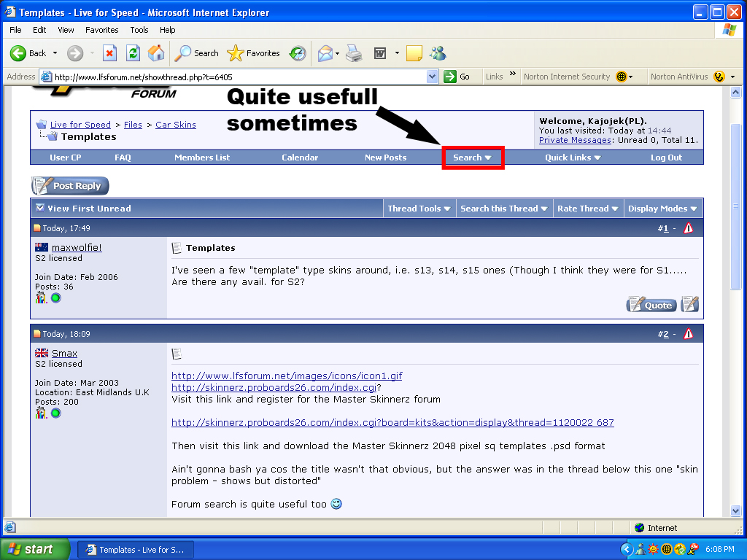This screenshot has height=560, width=747.
Task: Open the Search magnifier toolbar button
Action: (196, 53)
